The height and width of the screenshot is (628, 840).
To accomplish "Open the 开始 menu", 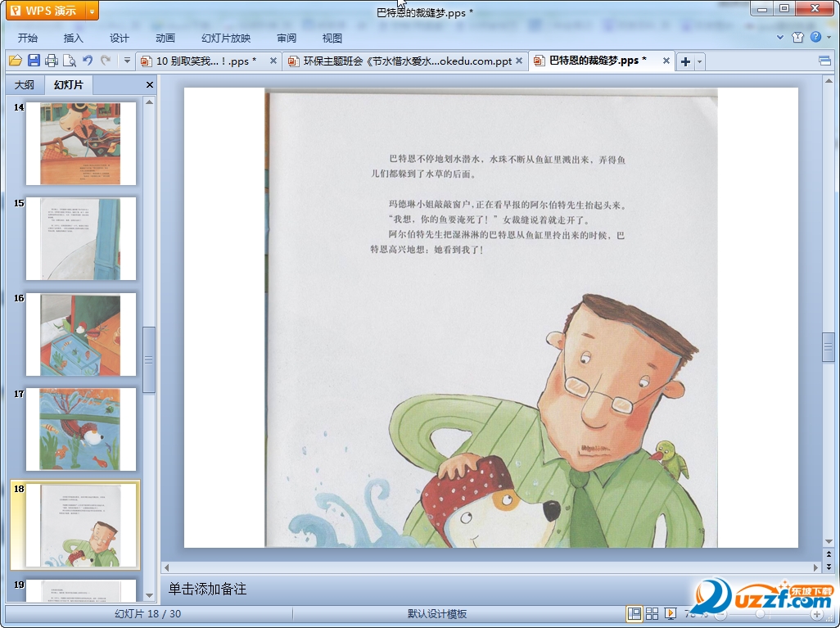I will tap(27, 38).
